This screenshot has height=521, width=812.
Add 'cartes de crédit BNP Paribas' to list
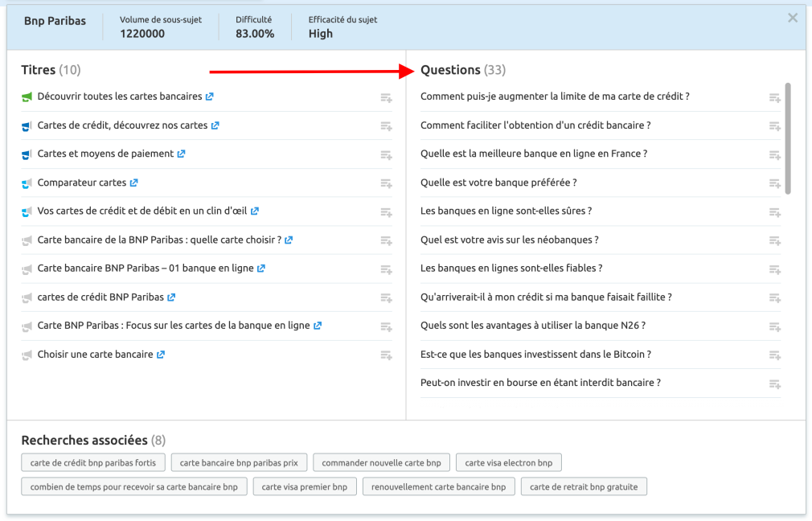[387, 298]
